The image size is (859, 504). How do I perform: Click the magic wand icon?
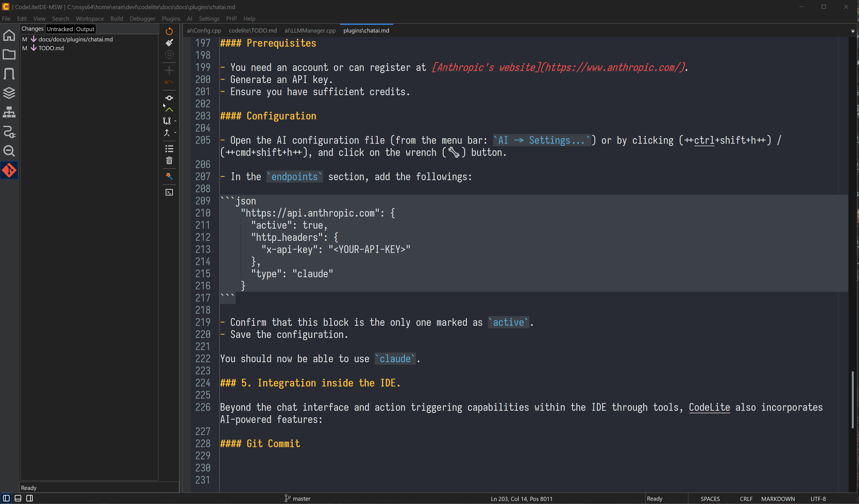pyautogui.click(x=169, y=176)
